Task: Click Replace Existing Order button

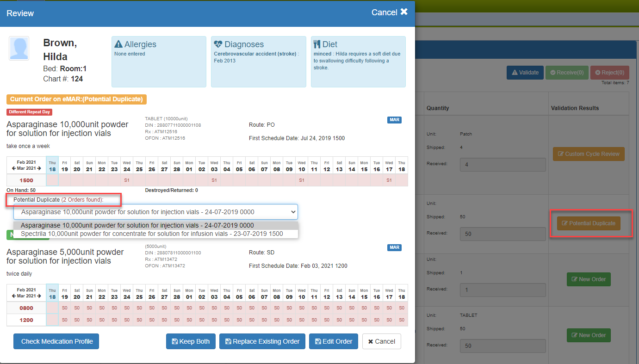Action: click(262, 341)
